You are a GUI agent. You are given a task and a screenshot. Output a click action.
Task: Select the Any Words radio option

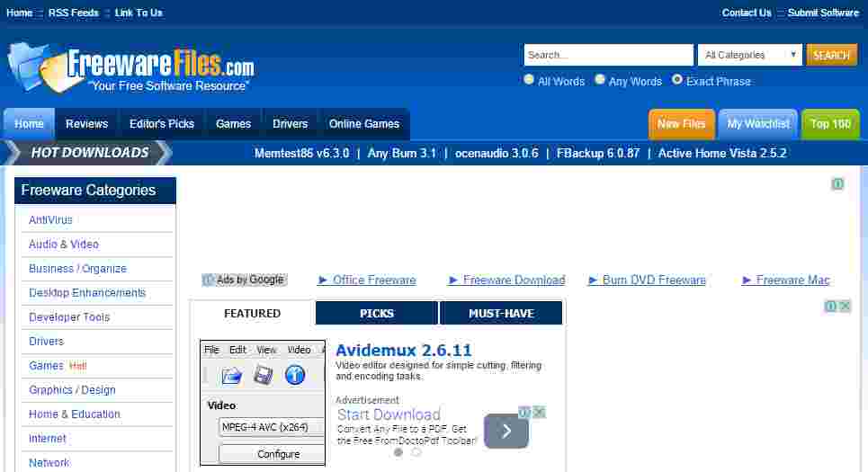[600, 80]
